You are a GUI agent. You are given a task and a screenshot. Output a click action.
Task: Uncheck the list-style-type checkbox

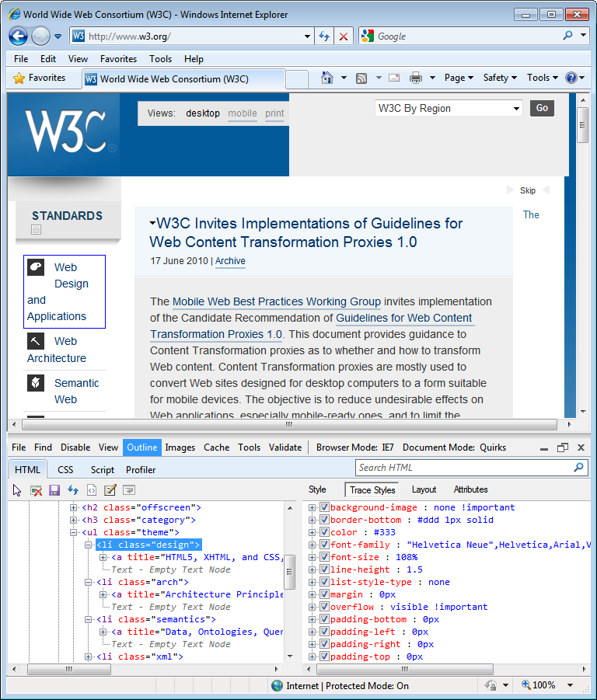pos(325,582)
